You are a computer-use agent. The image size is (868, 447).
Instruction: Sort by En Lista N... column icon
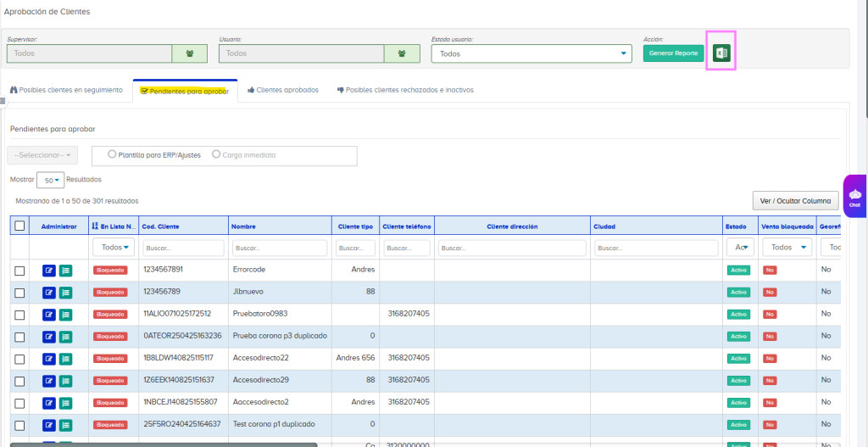(95, 226)
